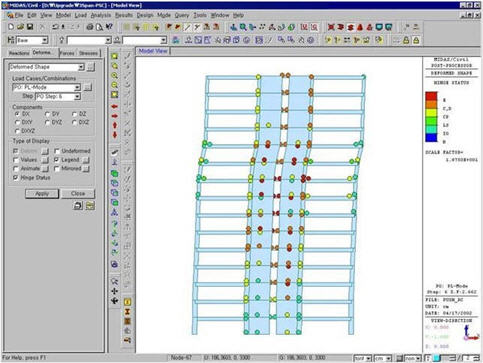Click the Apply button
Viewport: 483px width, 363px height.
coord(42,194)
